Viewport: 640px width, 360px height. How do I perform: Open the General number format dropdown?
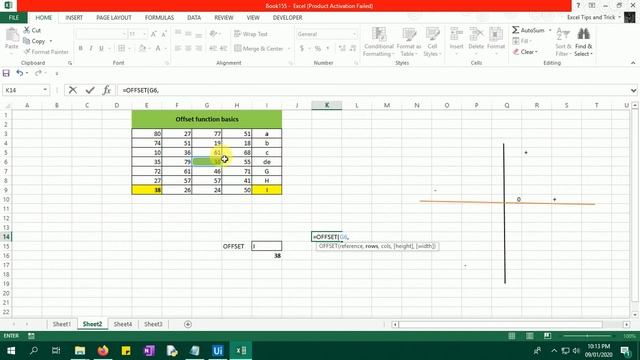pyautogui.click(x=354, y=34)
